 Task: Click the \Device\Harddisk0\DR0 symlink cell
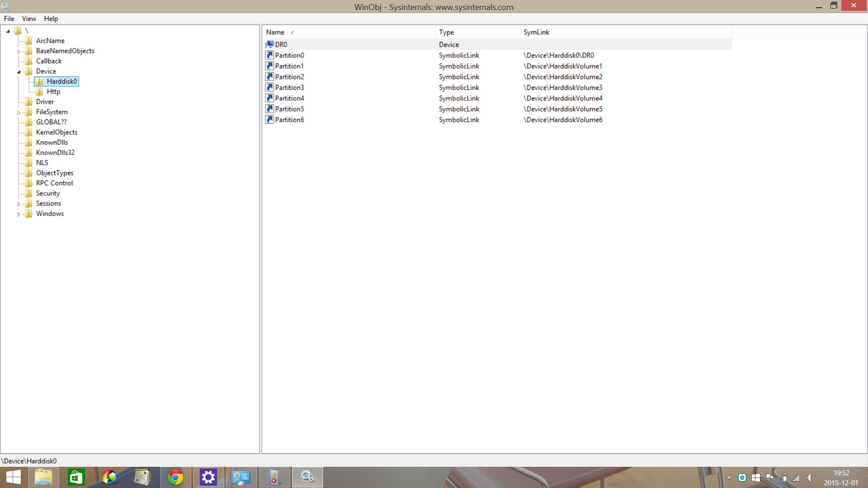point(559,55)
